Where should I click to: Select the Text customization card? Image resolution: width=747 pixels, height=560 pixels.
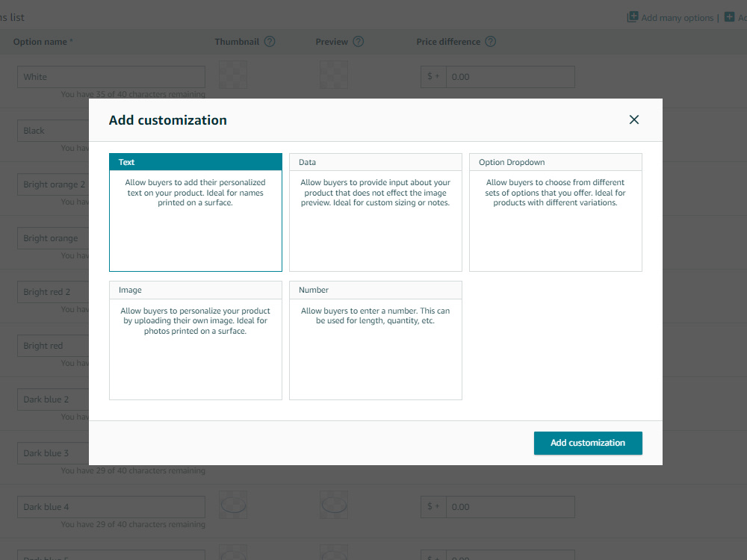[x=195, y=212]
